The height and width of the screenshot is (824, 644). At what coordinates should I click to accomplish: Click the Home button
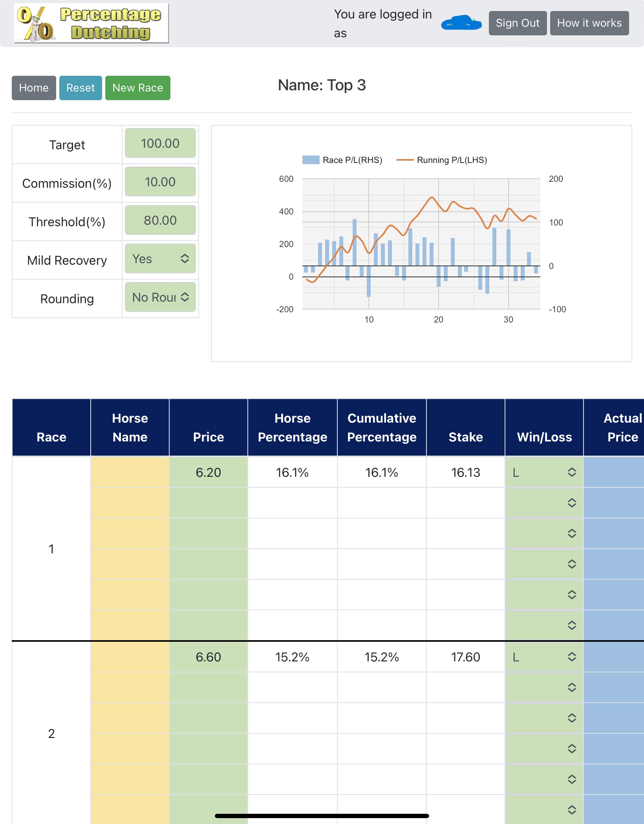point(34,88)
